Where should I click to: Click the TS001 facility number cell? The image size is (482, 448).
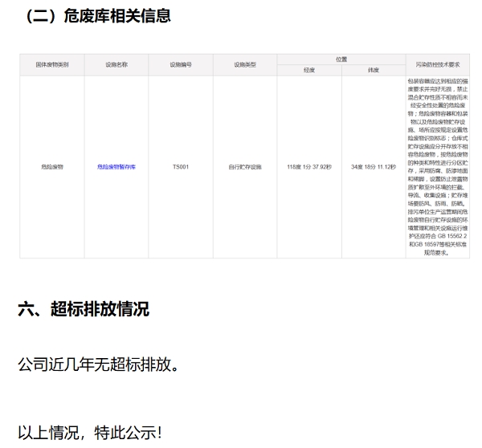click(181, 167)
